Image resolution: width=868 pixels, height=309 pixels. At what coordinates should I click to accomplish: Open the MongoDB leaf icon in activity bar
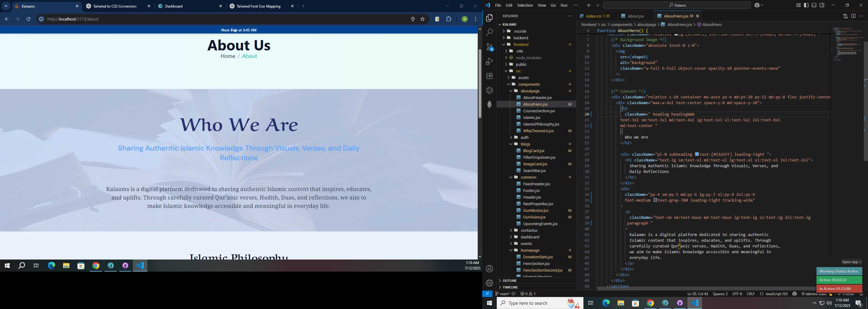(489, 105)
